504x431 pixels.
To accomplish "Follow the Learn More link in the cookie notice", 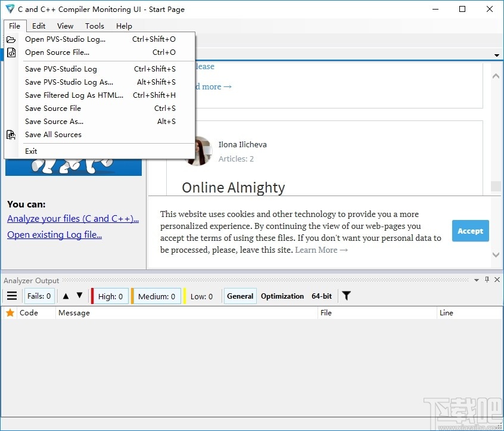I will point(322,250).
